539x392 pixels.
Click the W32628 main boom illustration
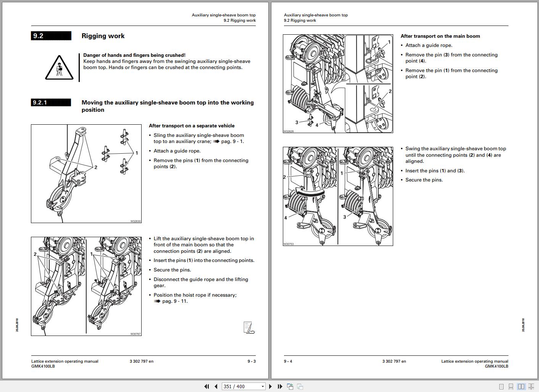[338, 84]
